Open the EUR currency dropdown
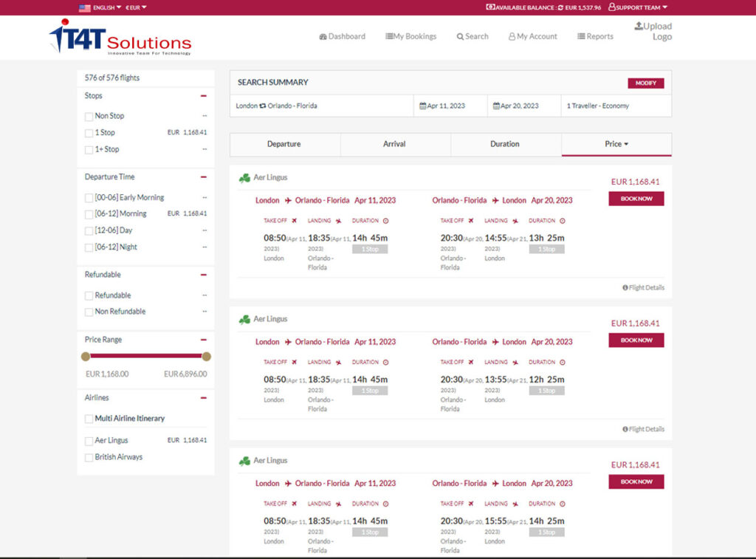Viewport: 756px width, 559px height. [136, 7]
